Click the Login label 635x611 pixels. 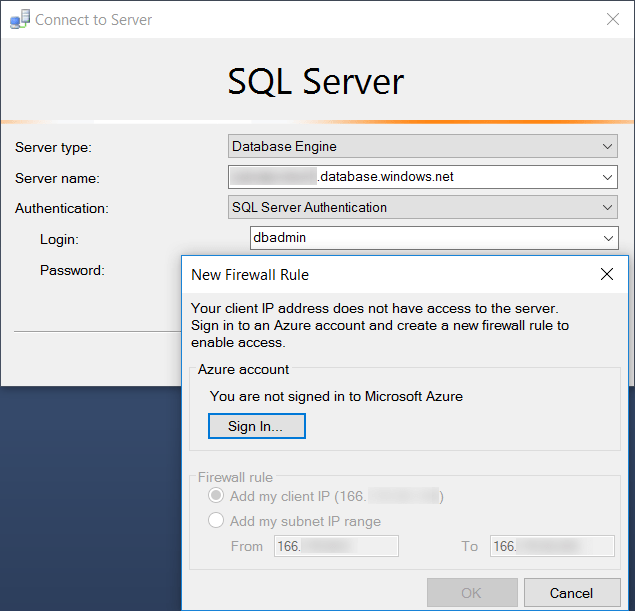[x=59, y=239]
